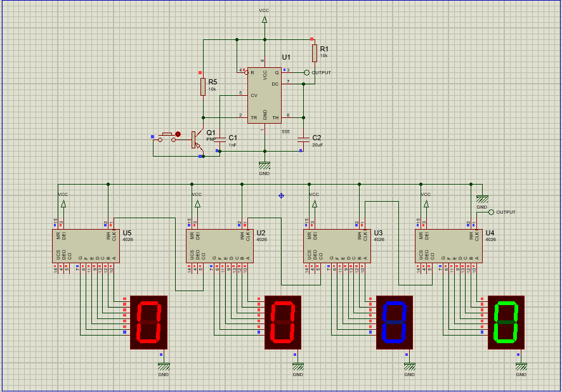The image size is (562, 392).
Task: Click the 4026 value label under U3
Action: click(379, 240)
